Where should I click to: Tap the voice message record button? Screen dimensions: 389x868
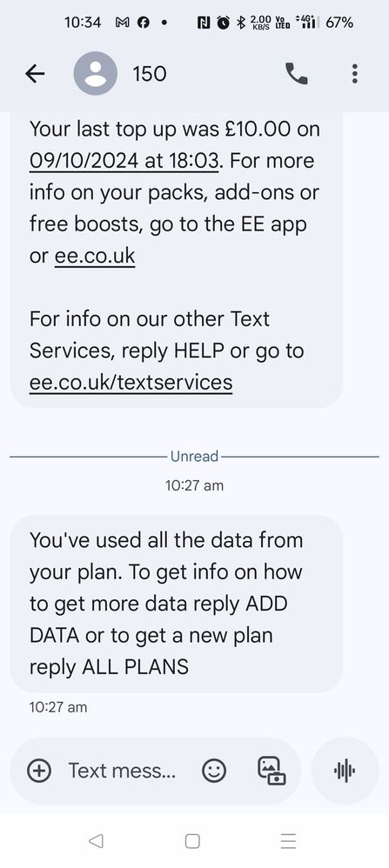point(345,771)
